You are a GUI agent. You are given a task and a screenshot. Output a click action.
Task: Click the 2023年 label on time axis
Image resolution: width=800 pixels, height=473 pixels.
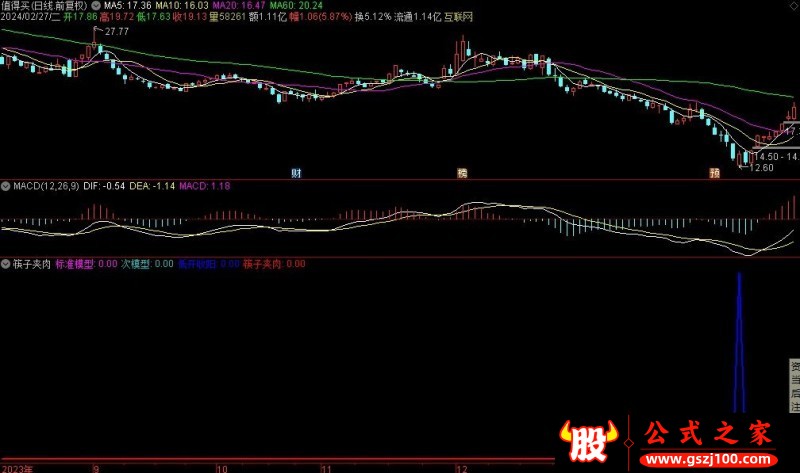(x=17, y=467)
